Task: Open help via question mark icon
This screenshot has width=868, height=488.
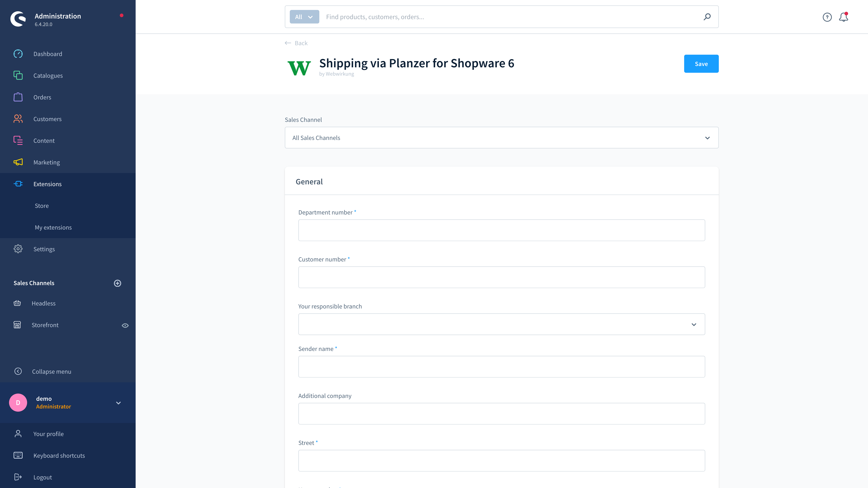Action: 827,17
